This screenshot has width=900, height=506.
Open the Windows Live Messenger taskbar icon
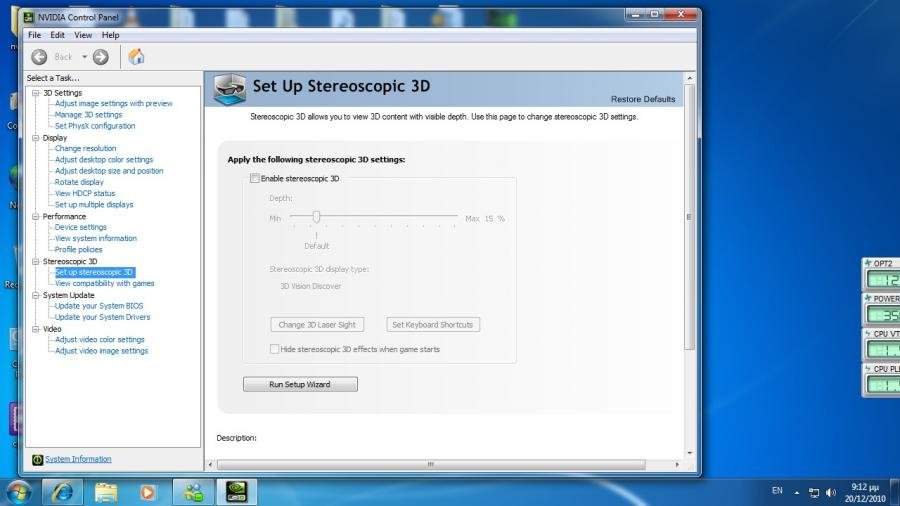(x=193, y=492)
